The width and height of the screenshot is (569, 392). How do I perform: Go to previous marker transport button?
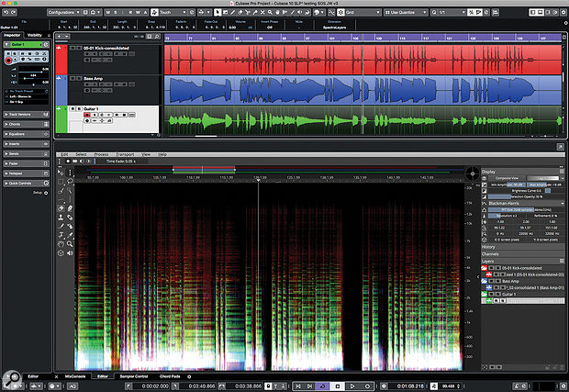point(298,386)
